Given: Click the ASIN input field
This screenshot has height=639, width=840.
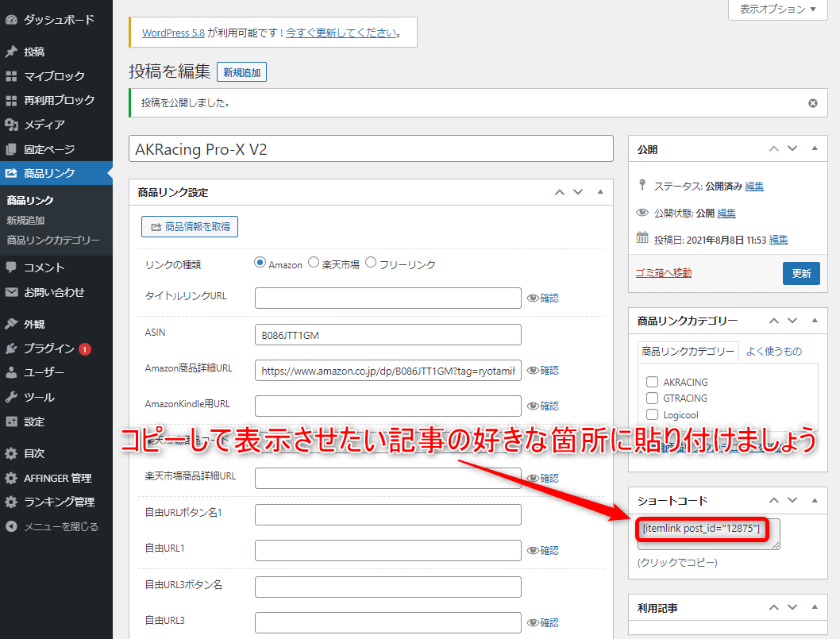Looking at the screenshot, I should pyautogui.click(x=388, y=335).
